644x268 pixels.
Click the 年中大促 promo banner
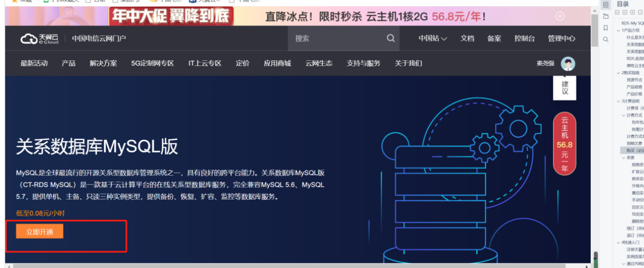tap(298, 16)
